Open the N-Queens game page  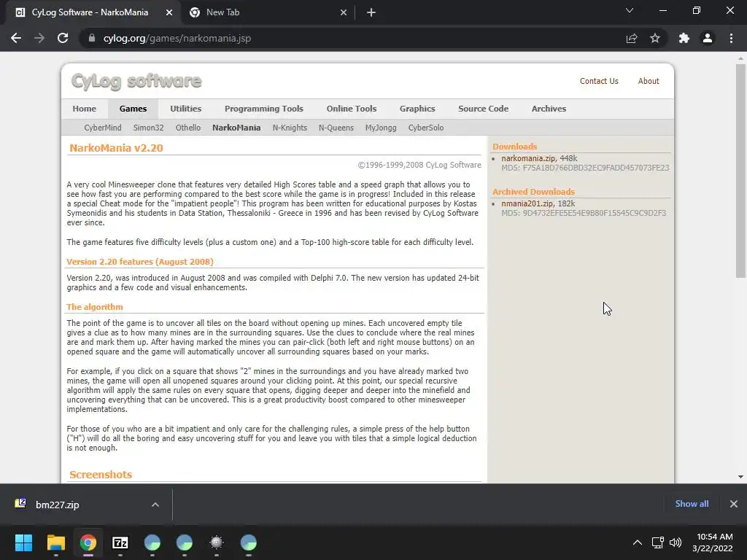click(x=336, y=128)
